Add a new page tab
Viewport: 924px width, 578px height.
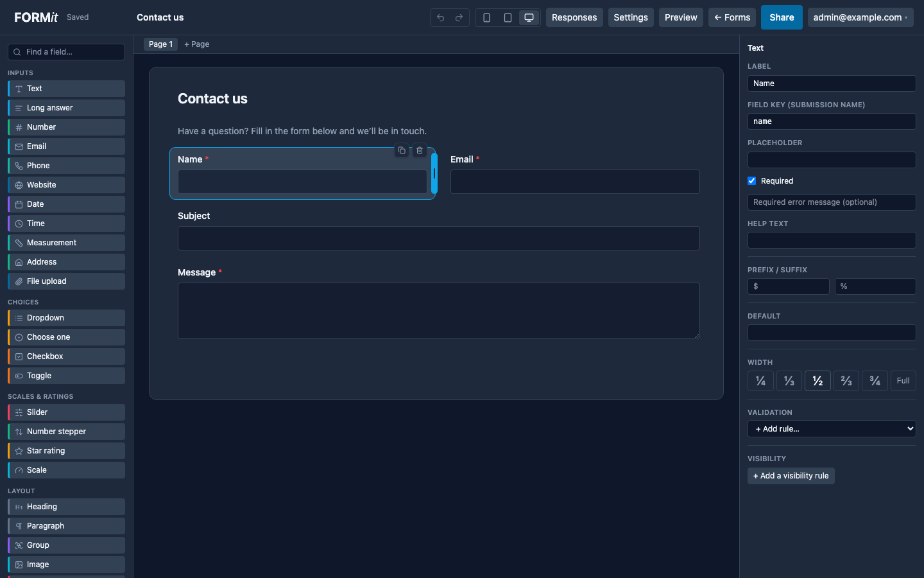pyautogui.click(x=197, y=44)
